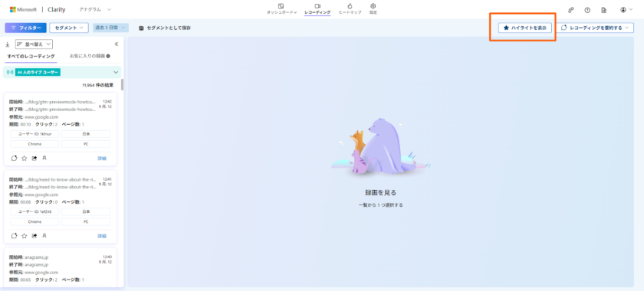Click the document icon in the header

coord(604,10)
